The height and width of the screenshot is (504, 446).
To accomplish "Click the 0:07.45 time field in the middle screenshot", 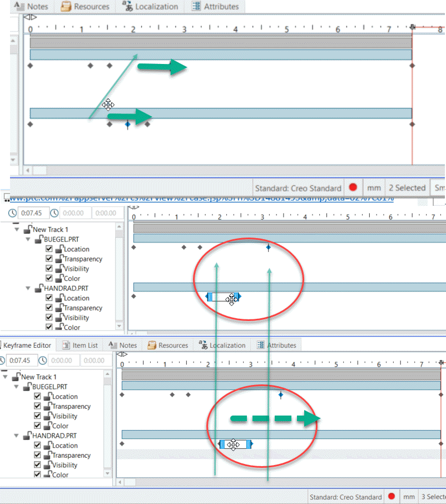I will point(33,213).
